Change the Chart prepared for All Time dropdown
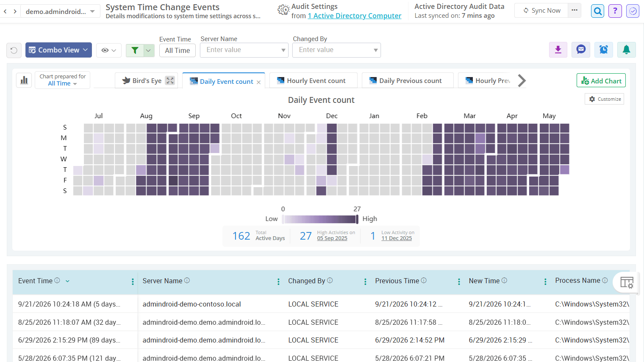 click(x=62, y=83)
